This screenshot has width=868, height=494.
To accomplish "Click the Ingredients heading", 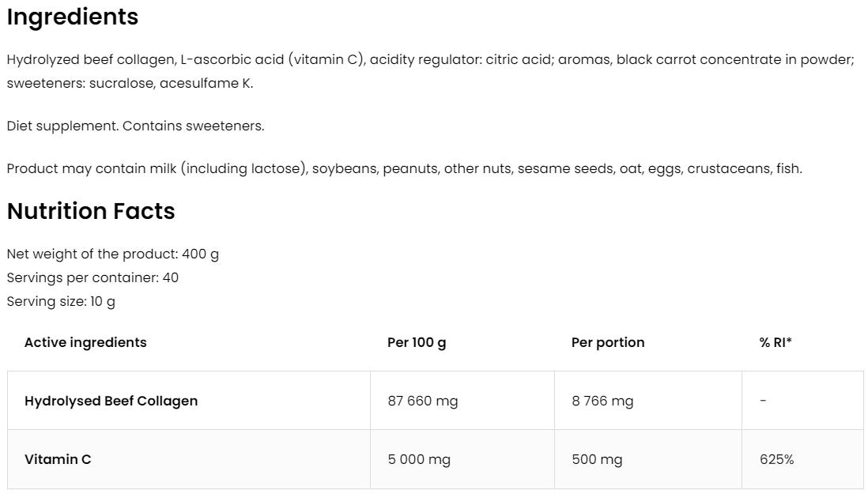I will pos(73,17).
